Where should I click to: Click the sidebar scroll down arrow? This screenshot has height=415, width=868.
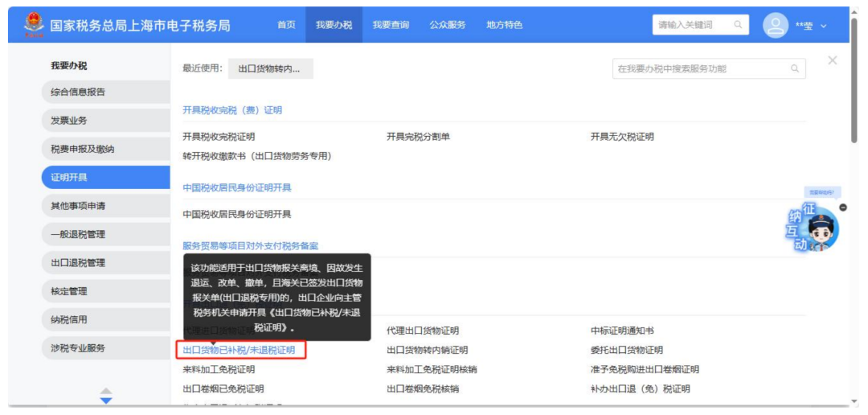106,399
